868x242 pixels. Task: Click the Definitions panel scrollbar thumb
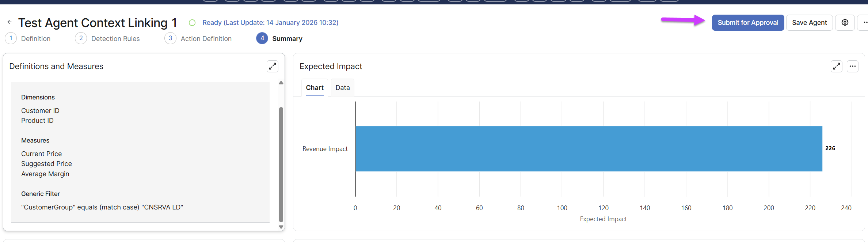coord(281,165)
